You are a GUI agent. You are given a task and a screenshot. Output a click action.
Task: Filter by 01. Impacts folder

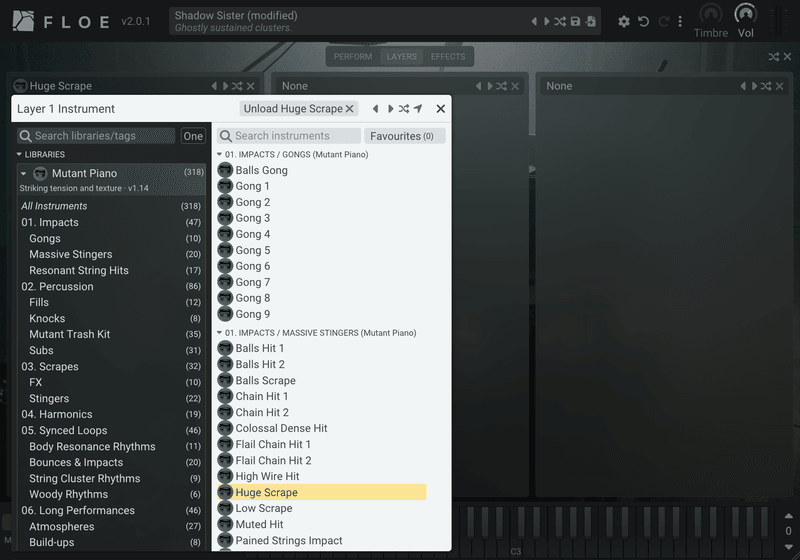click(x=111, y=222)
